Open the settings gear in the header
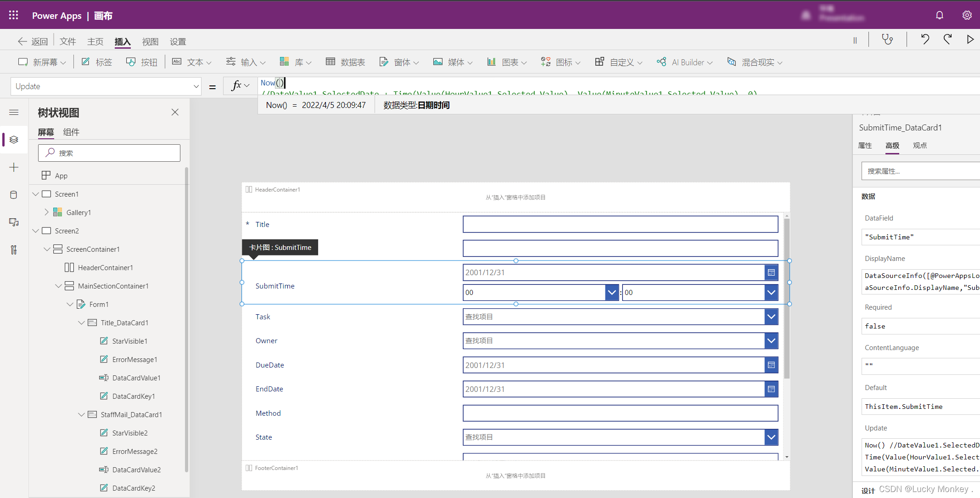This screenshot has height=498, width=980. point(967,15)
